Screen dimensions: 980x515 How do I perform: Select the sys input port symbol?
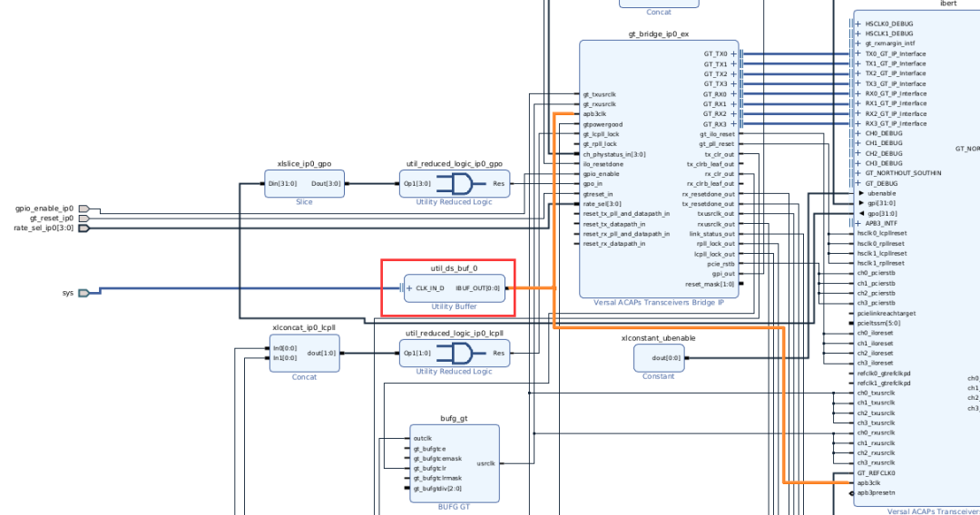[83, 293]
